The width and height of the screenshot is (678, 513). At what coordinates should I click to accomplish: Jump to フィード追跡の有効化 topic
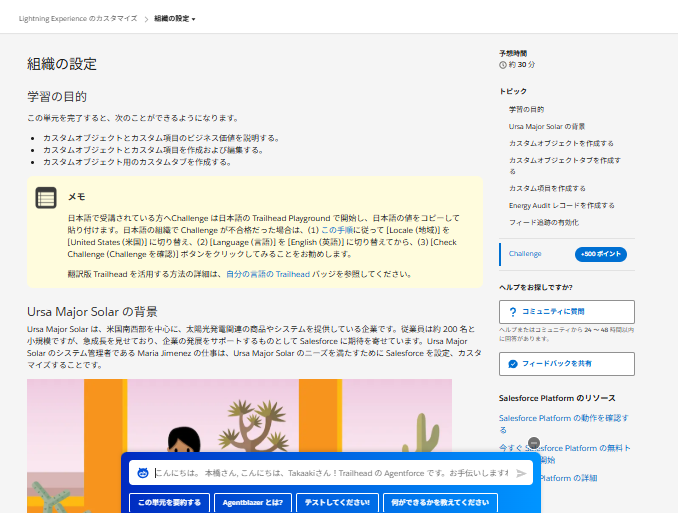pyautogui.click(x=544, y=222)
